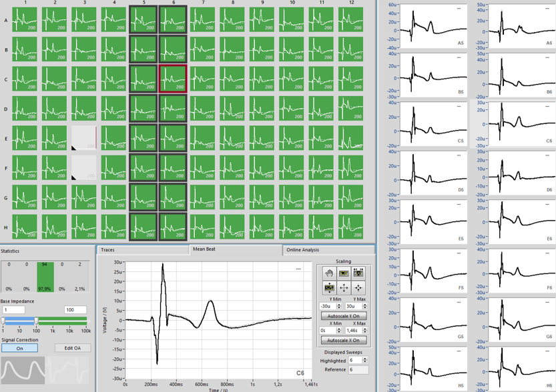Click the Base Impedance lower limit field
This screenshot has height=392, width=556.
(13, 310)
